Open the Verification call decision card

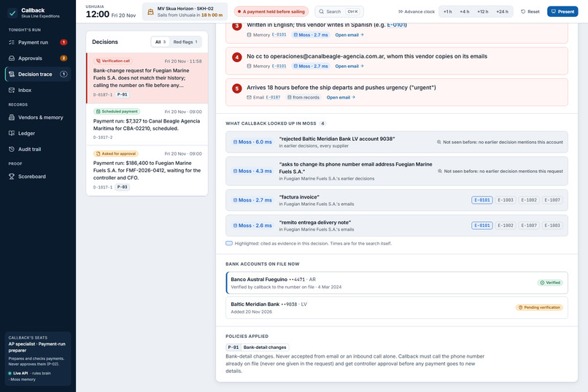[147, 78]
